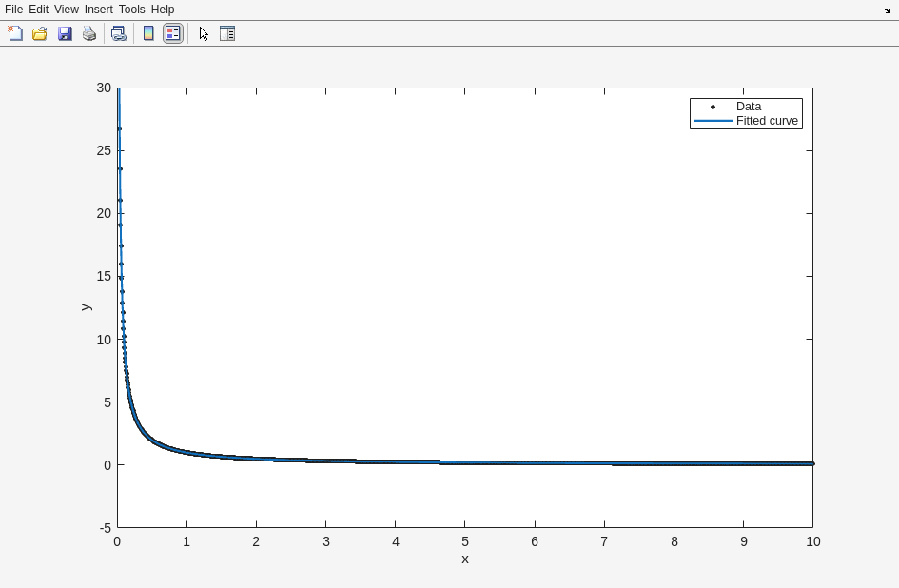Select the "Data" legend entry
899x588 pixels.
[x=749, y=107]
